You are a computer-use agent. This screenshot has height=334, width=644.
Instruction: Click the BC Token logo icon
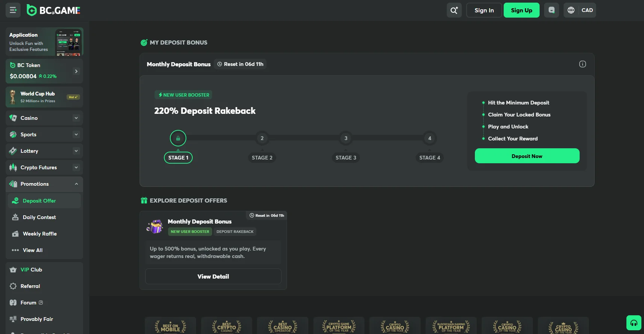pos(13,65)
